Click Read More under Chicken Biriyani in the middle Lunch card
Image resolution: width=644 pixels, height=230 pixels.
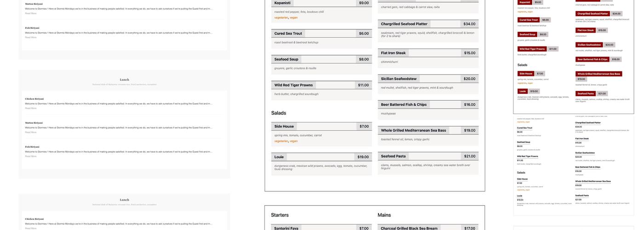(x=30, y=108)
